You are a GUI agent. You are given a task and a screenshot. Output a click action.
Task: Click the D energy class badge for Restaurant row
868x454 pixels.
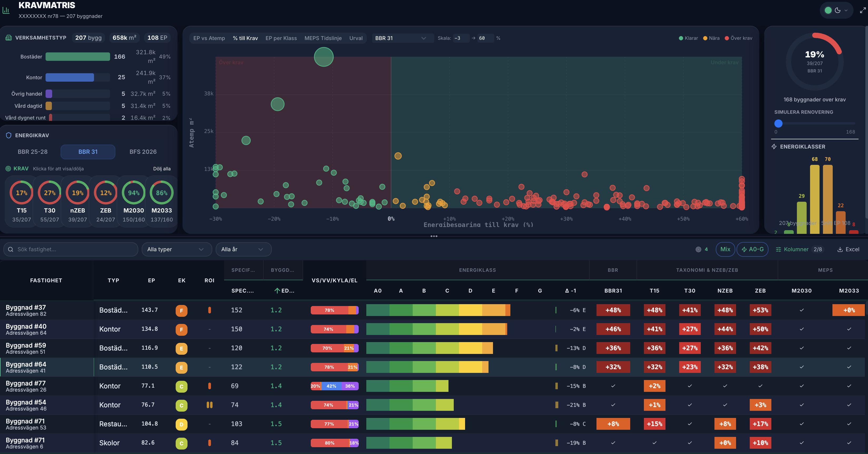[181, 424]
